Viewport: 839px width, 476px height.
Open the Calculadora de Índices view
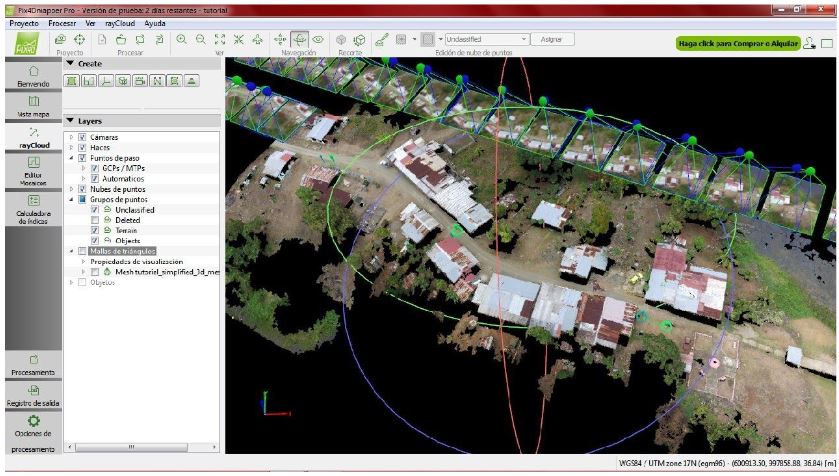33,207
